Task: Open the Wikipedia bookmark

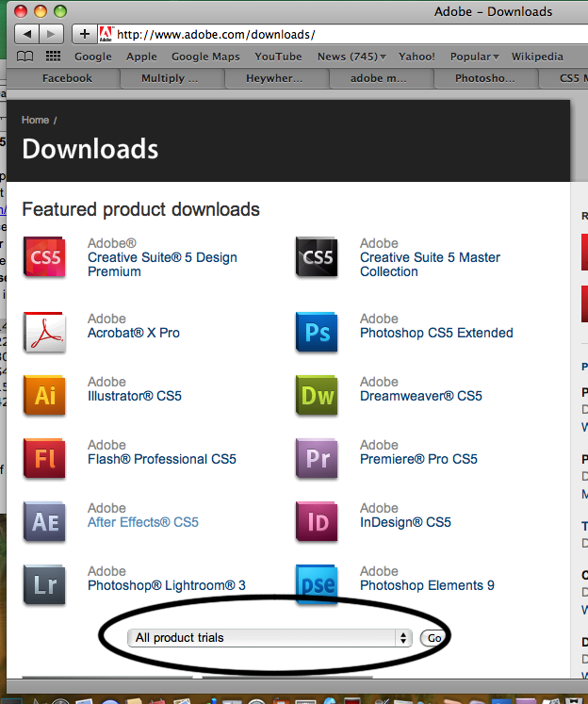Action: pos(537,57)
